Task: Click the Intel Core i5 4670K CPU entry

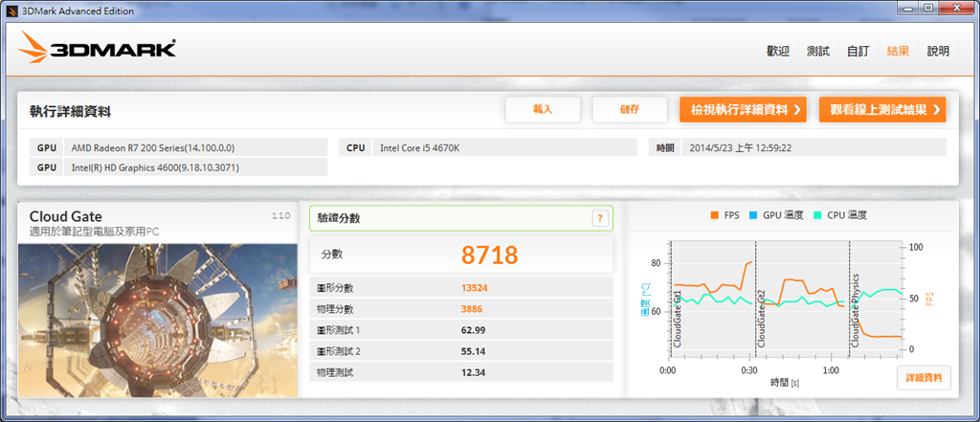Action: pos(505,147)
